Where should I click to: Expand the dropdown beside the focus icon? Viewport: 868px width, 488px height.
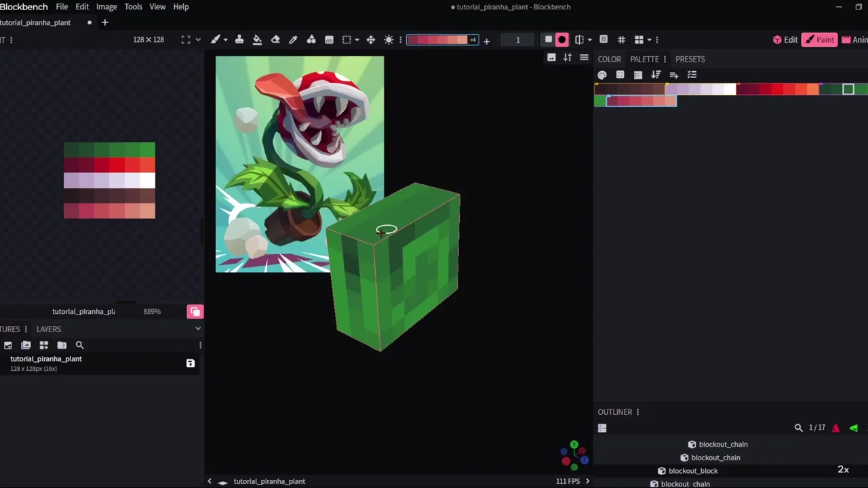[198, 39]
